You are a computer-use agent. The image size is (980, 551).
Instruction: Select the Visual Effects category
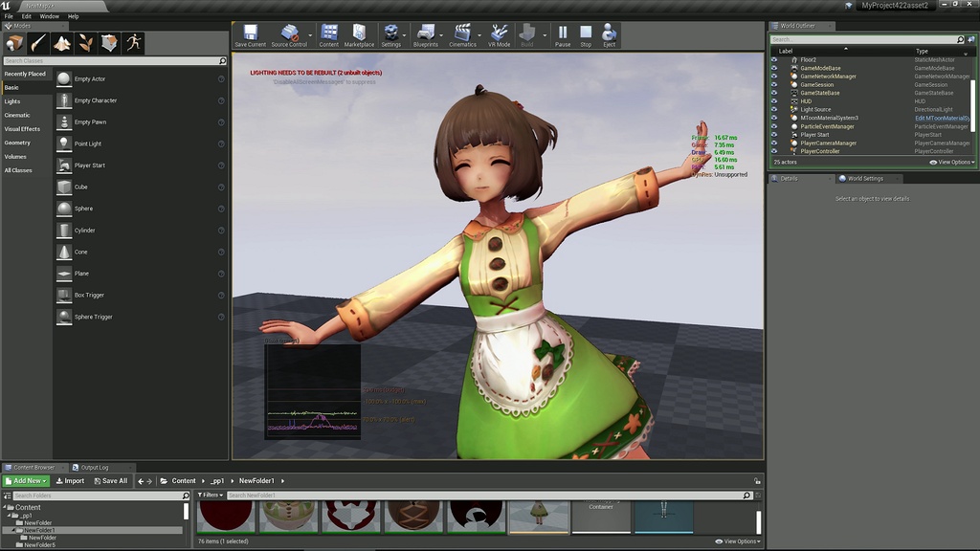[x=22, y=129]
